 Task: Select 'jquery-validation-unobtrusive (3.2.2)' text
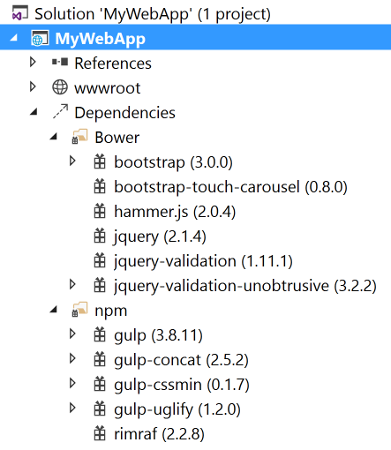[x=245, y=286]
